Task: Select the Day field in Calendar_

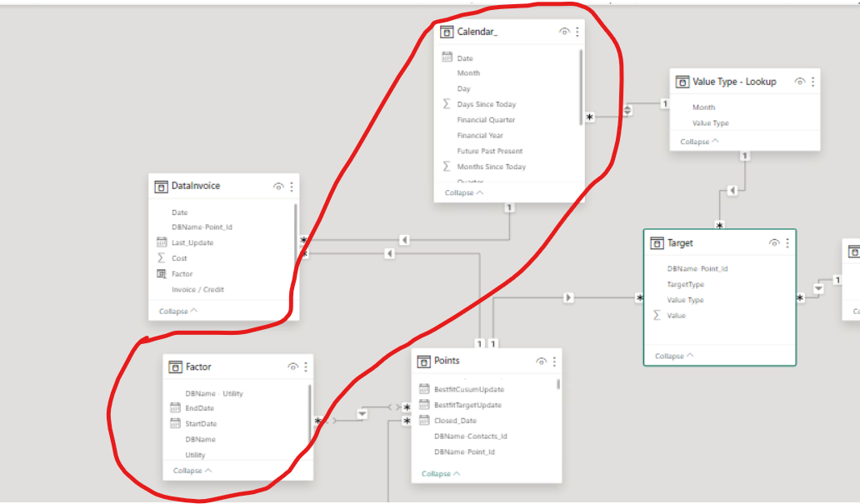Action: pyautogui.click(x=463, y=89)
